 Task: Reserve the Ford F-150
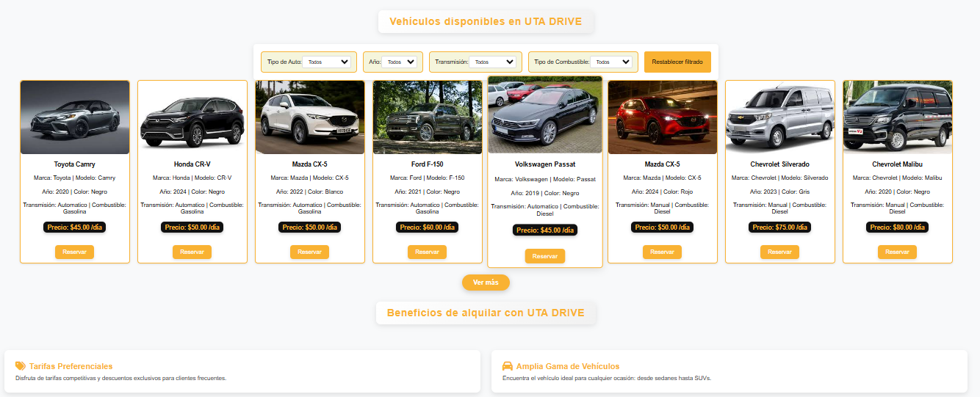(x=427, y=252)
